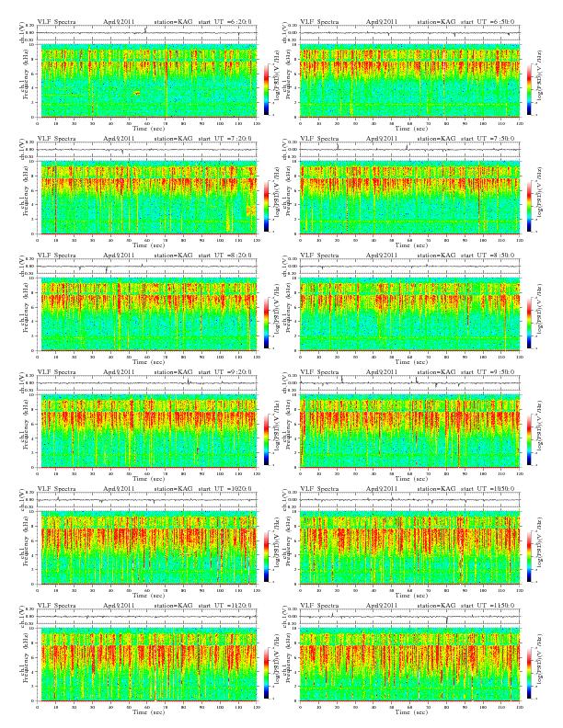The image size is (563, 728).
Task: Click the title text "start UT =9:50:0"
Action: click(x=488, y=372)
